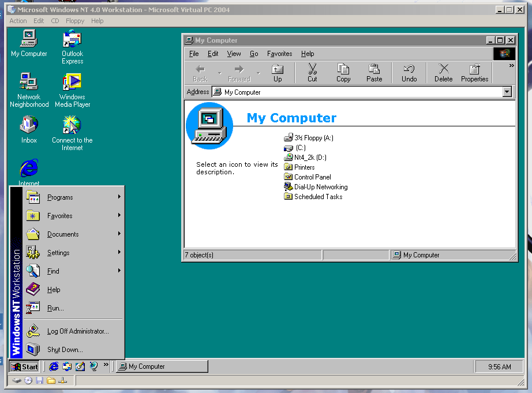Click View Channels quick launch icon
Image resolution: width=532 pixels, height=393 pixels.
93,366
